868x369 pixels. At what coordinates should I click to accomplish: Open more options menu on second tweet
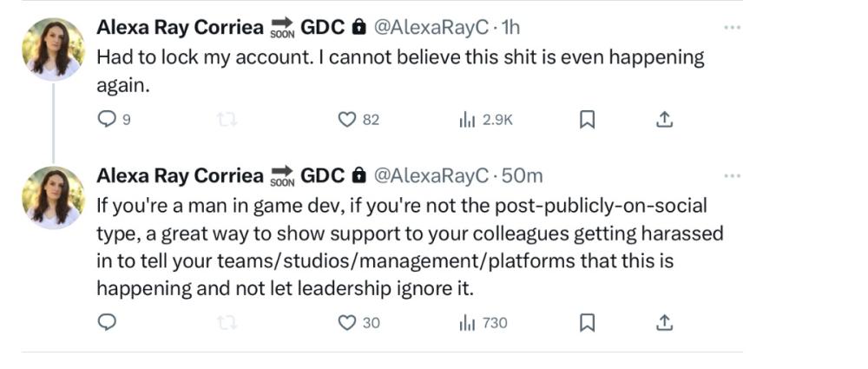point(733,176)
